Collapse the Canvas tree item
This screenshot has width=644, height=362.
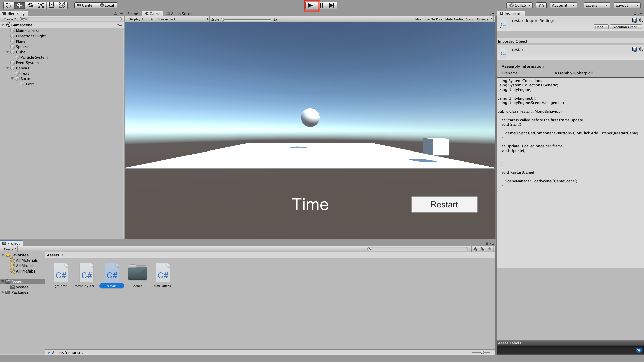(x=8, y=68)
